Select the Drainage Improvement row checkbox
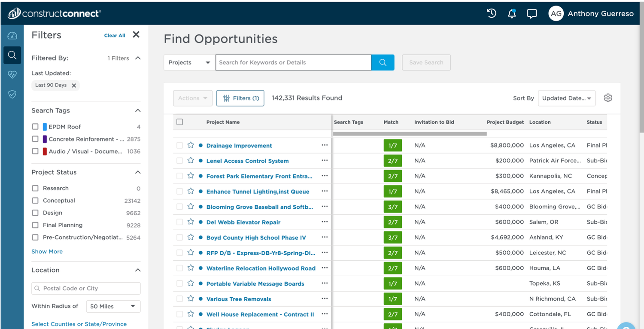 179,146
